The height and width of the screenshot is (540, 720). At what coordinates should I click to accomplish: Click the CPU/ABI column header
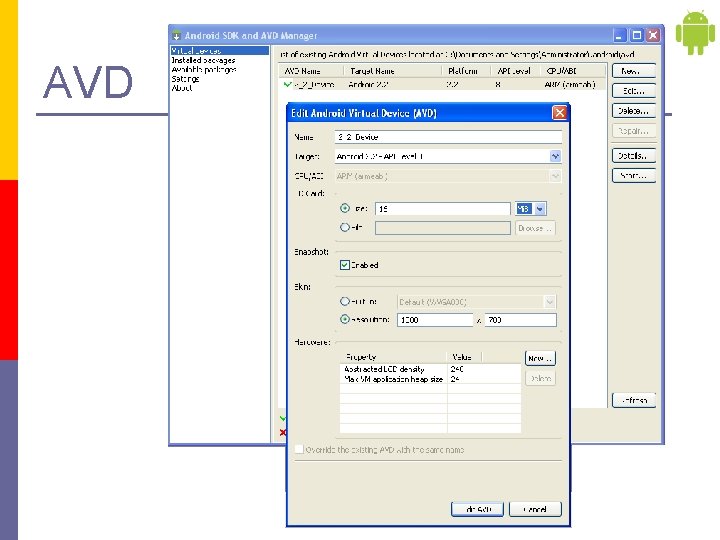point(572,71)
